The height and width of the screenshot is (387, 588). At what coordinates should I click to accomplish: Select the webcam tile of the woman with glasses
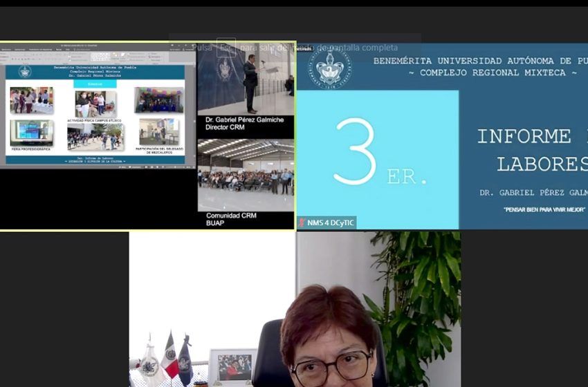tap(295, 309)
